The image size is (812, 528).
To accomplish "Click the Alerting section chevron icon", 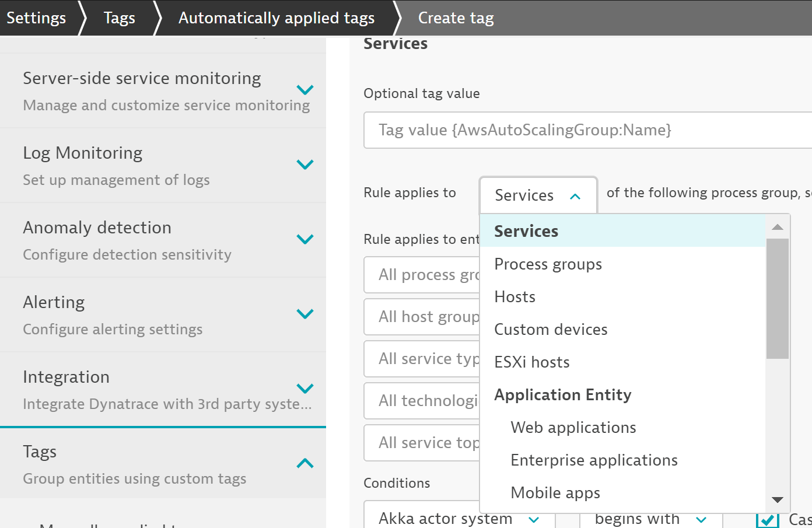I will pyautogui.click(x=305, y=314).
